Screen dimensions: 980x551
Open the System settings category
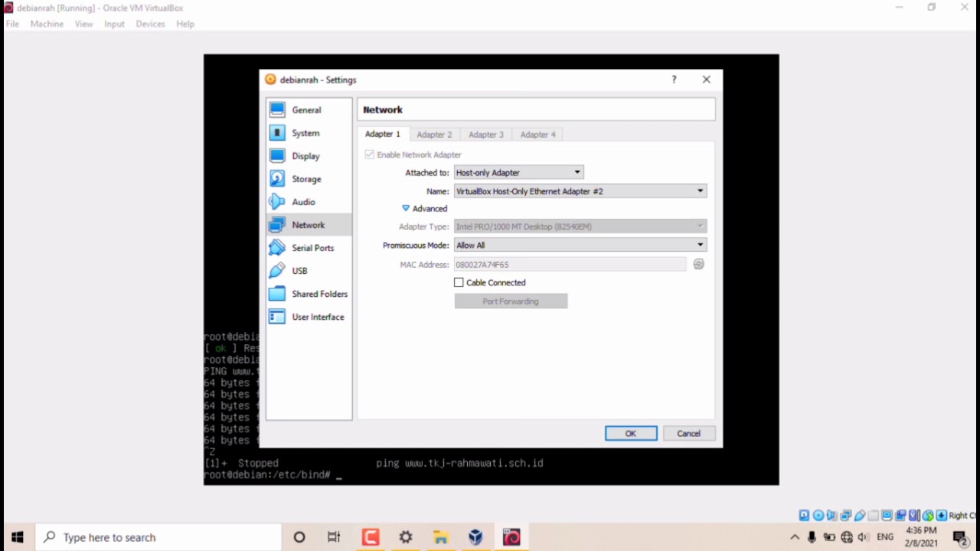click(x=309, y=133)
